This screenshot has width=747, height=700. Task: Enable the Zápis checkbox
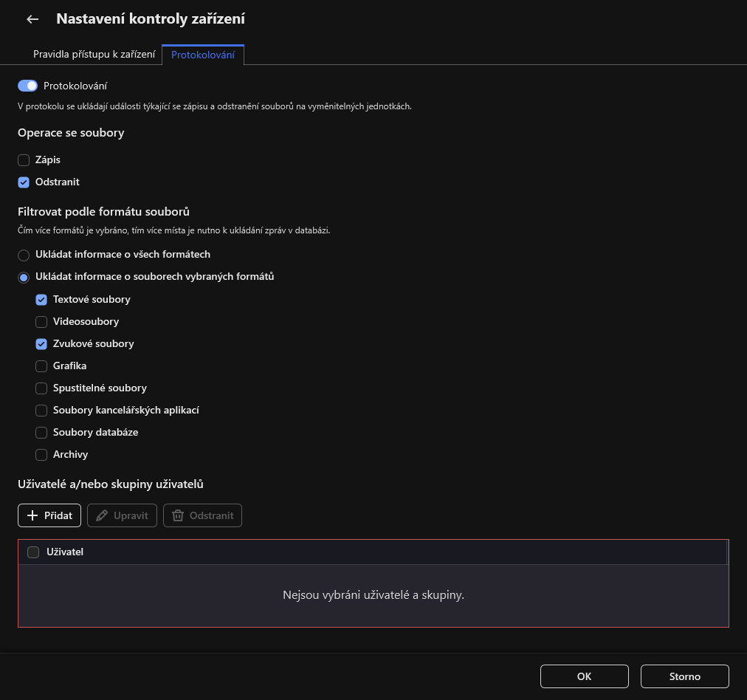23,159
